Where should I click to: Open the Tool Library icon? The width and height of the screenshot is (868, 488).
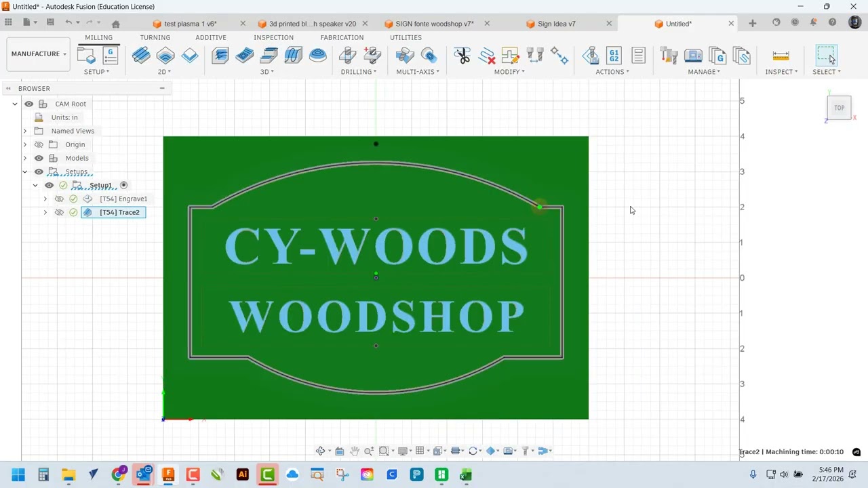click(x=669, y=56)
